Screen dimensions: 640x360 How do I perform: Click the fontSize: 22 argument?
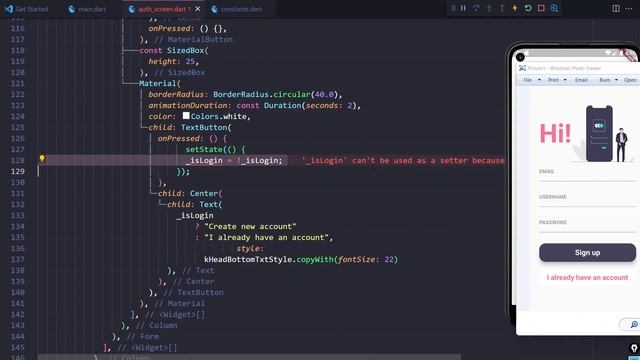pos(366,260)
